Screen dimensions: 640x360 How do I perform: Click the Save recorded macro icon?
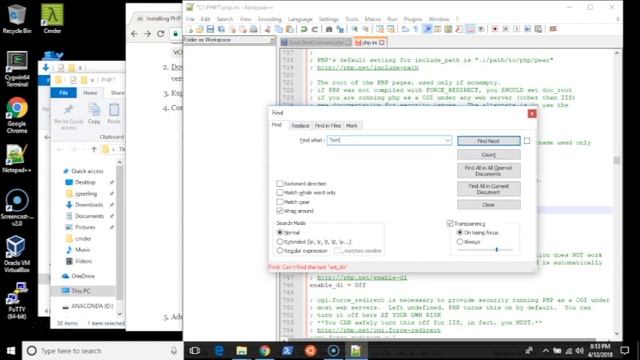point(538,29)
